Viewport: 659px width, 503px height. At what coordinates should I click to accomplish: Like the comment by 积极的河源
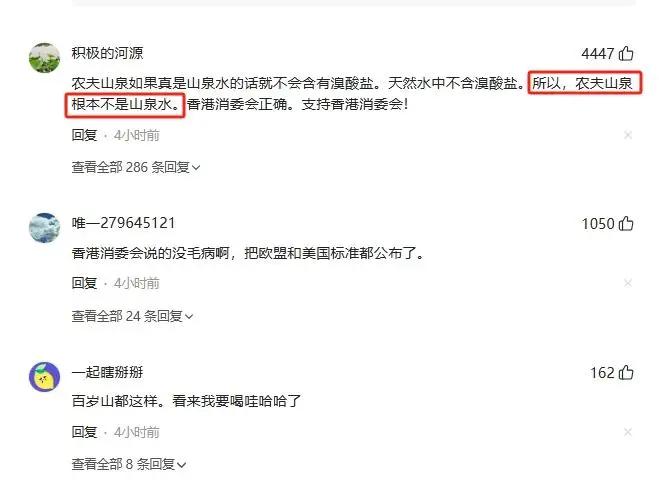coord(626,54)
